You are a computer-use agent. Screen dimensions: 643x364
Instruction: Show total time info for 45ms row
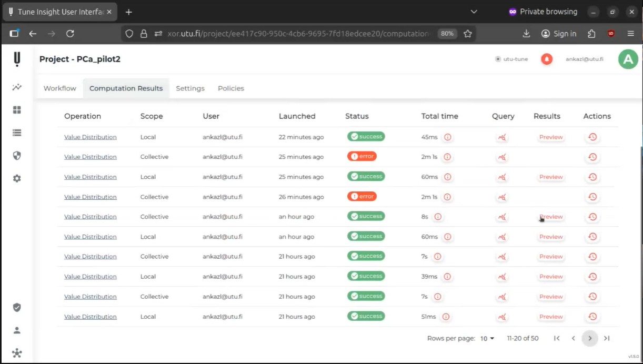(448, 137)
